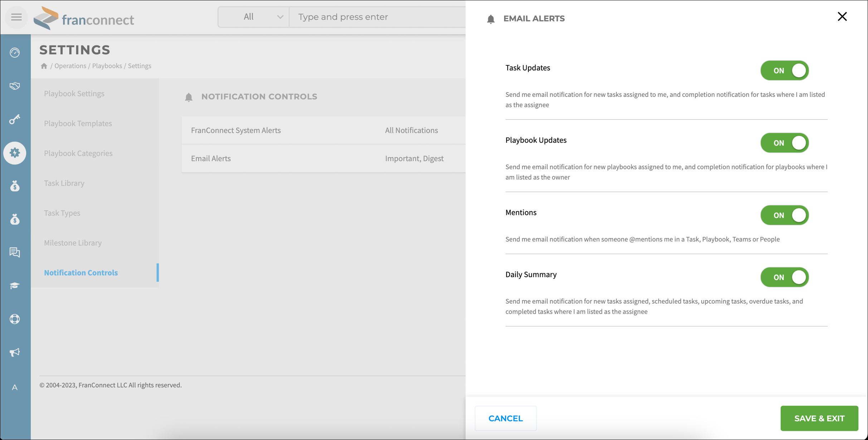This screenshot has width=868, height=440.
Task: Click the key/access icon in sidebar
Action: click(15, 119)
